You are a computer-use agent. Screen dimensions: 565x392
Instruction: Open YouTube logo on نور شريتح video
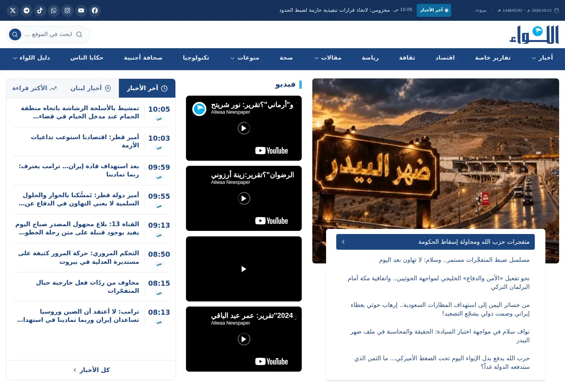(x=272, y=151)
